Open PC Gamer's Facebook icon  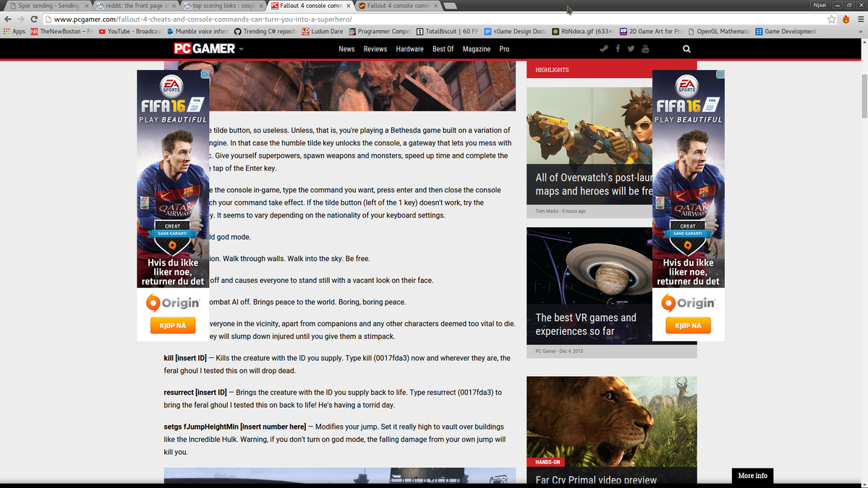coord(618,48)
